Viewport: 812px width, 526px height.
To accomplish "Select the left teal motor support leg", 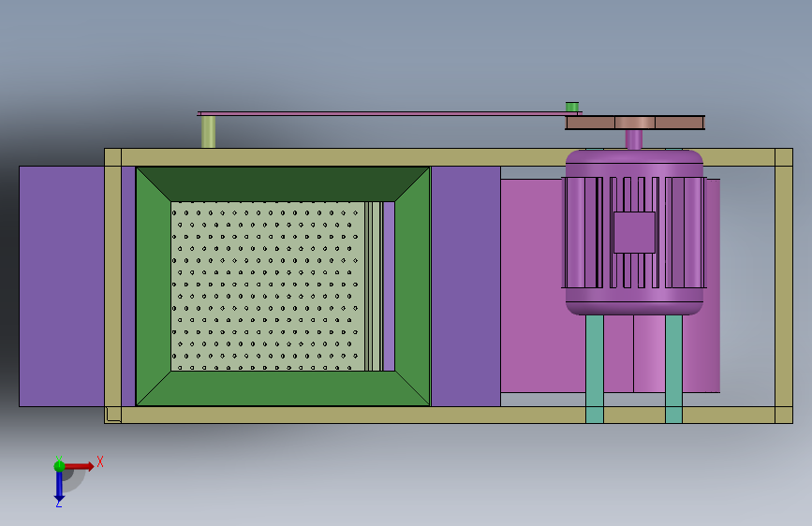I will point(595,369).
